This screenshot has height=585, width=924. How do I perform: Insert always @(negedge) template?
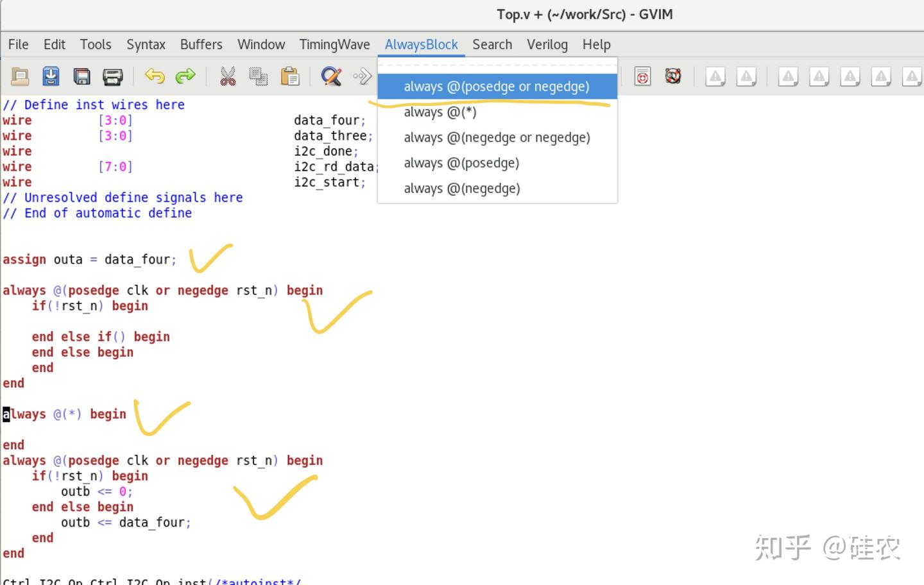pyautogui.click(x=462, y=188)
